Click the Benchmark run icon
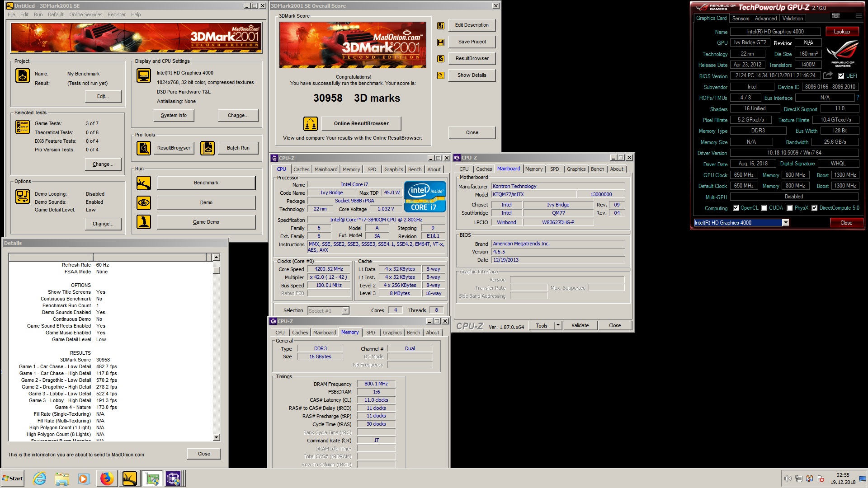868x488 pixels. click(x=144, y=183)
